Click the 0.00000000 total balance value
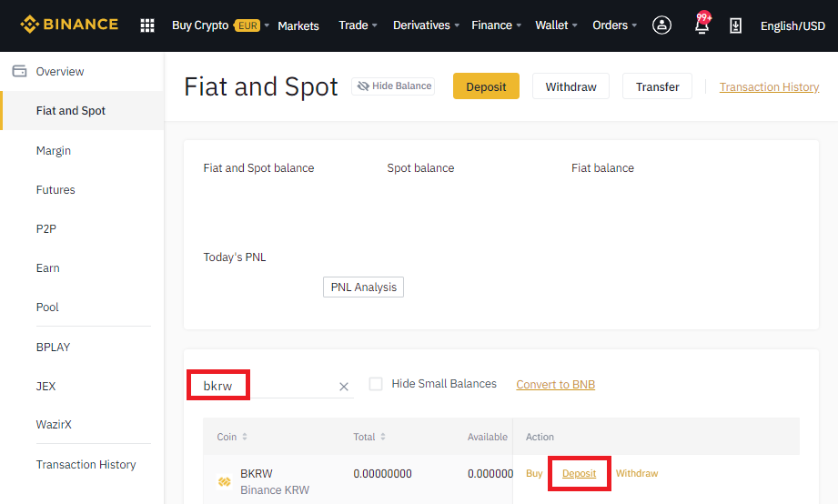This screenshot has height=504, width=838. tap(382, 474)
